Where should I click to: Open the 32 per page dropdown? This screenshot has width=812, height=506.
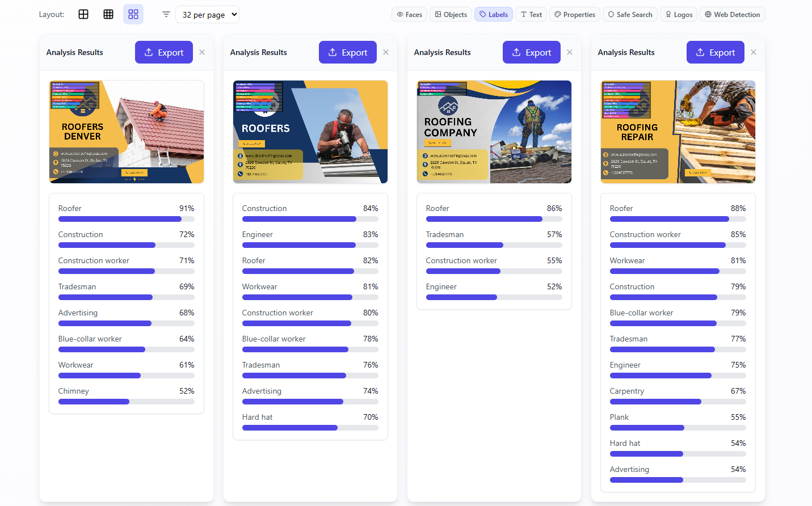pos(208,15)
